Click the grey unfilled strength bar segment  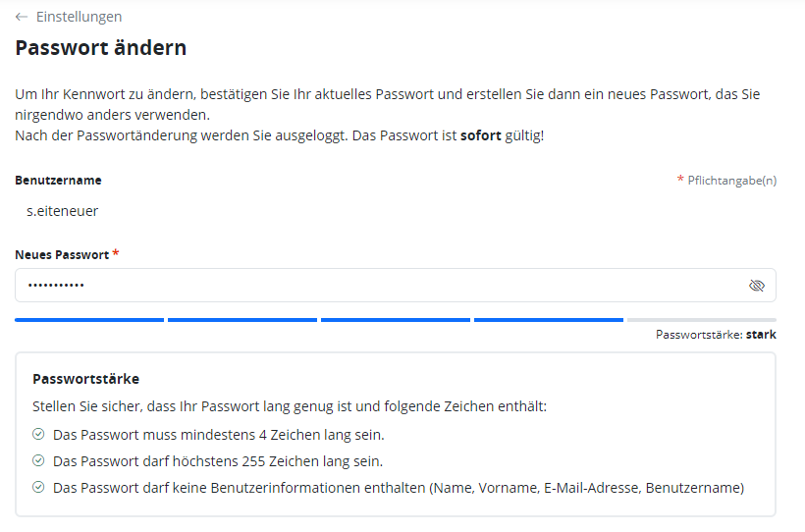702,320
